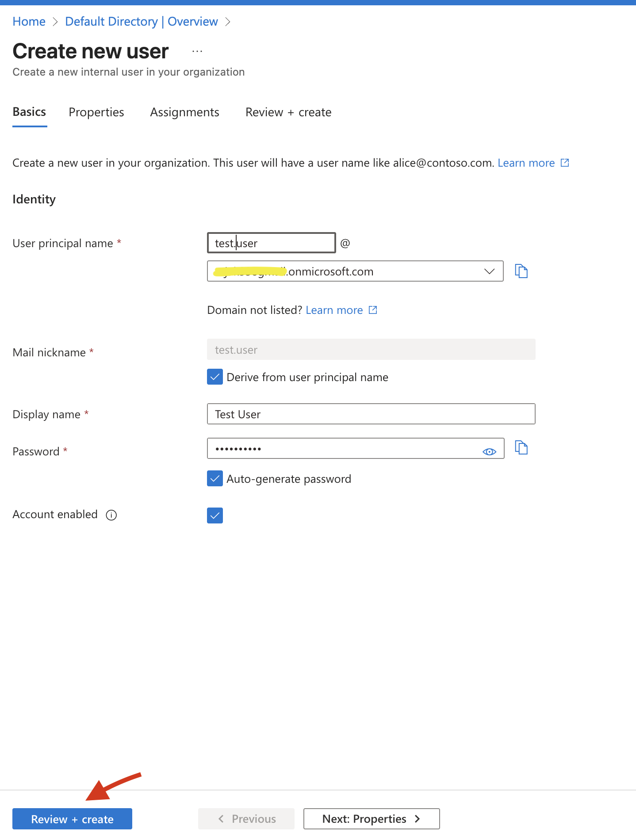The height and width of the screenshot is (840, 636).
Task: Open Learn more about creating users
Action: coord(533,163)
